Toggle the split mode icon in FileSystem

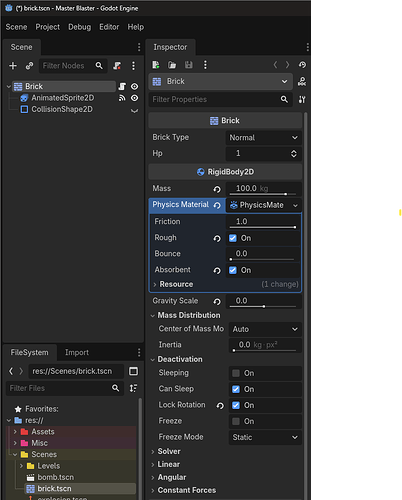pyautogui.click(x=133, y=371)
